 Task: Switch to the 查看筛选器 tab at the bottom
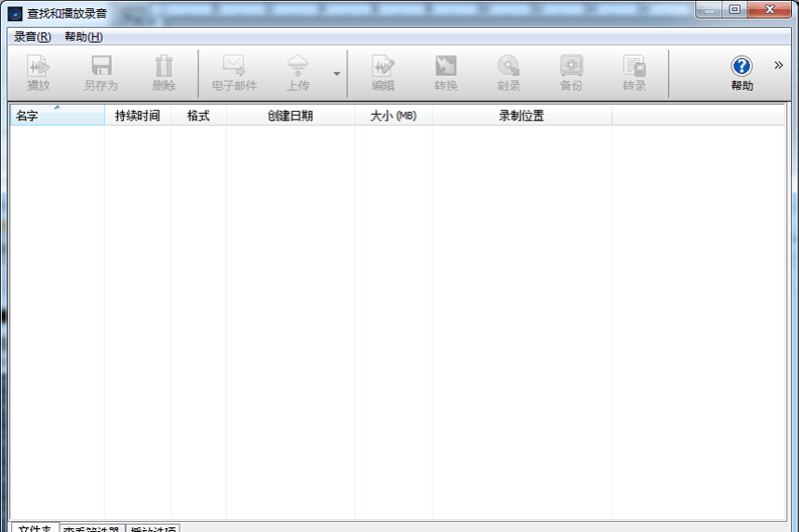92,528
